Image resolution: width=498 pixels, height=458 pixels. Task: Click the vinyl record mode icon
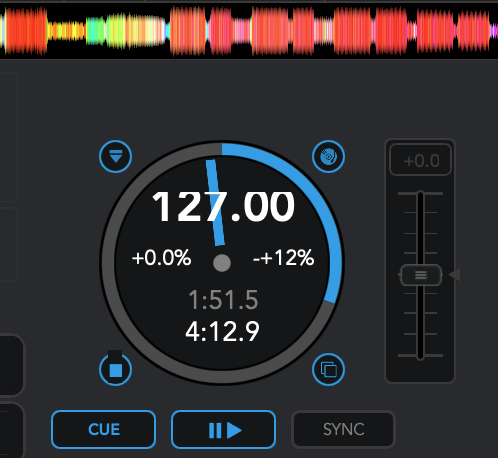point(328,156)
